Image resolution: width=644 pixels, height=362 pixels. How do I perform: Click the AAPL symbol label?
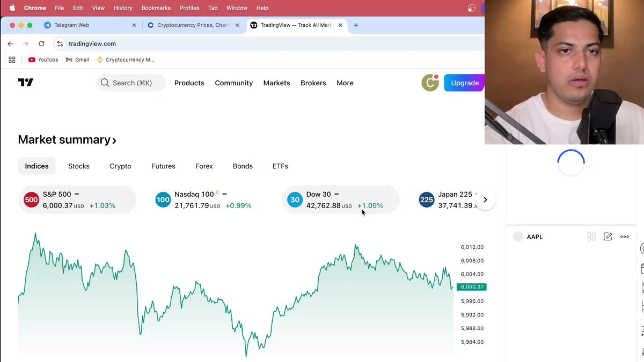[535, 237]
